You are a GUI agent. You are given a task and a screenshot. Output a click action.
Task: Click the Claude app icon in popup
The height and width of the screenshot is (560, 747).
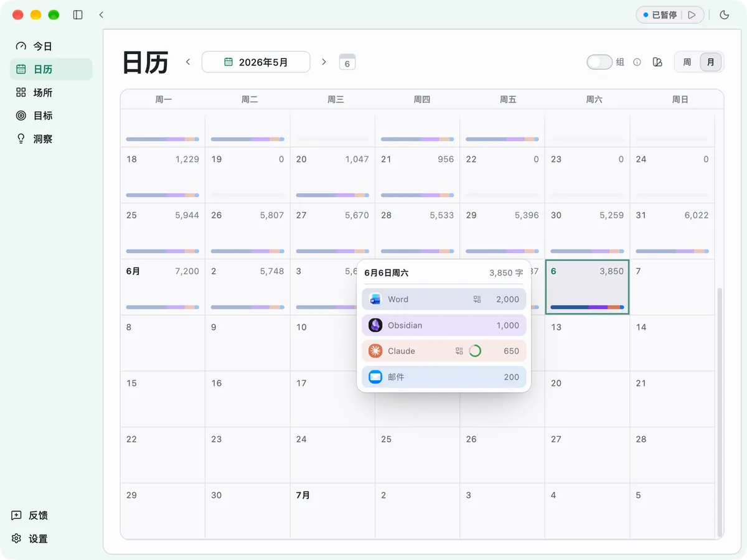[x=375, y=351]
